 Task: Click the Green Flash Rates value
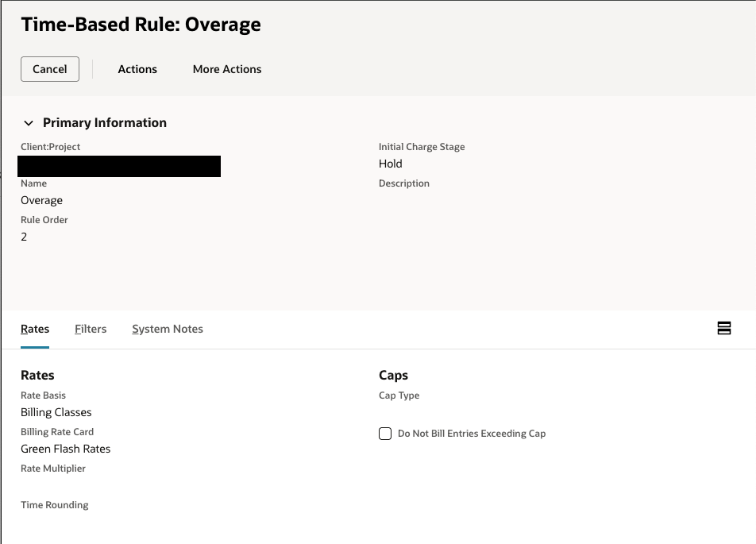tap(66, 449)
